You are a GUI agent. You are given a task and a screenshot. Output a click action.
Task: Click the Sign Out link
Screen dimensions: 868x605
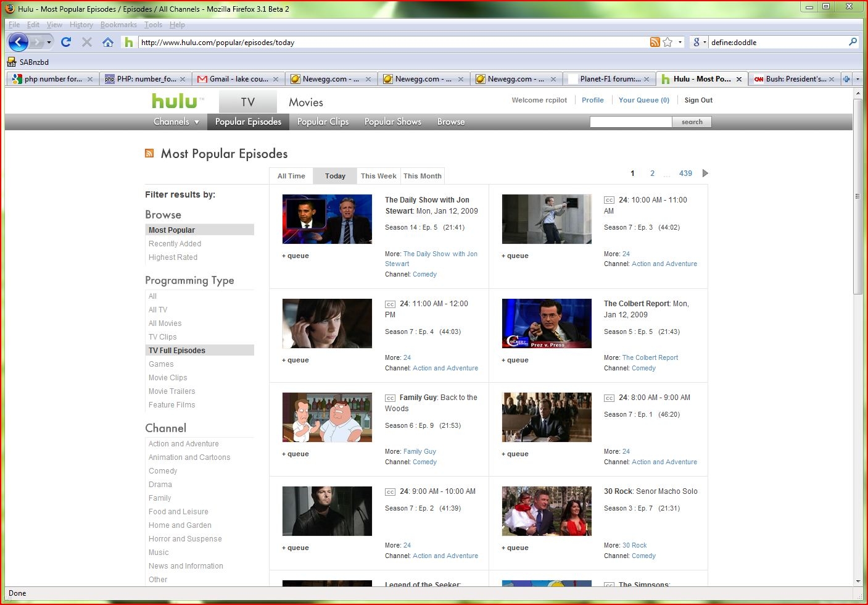(698, 100)
